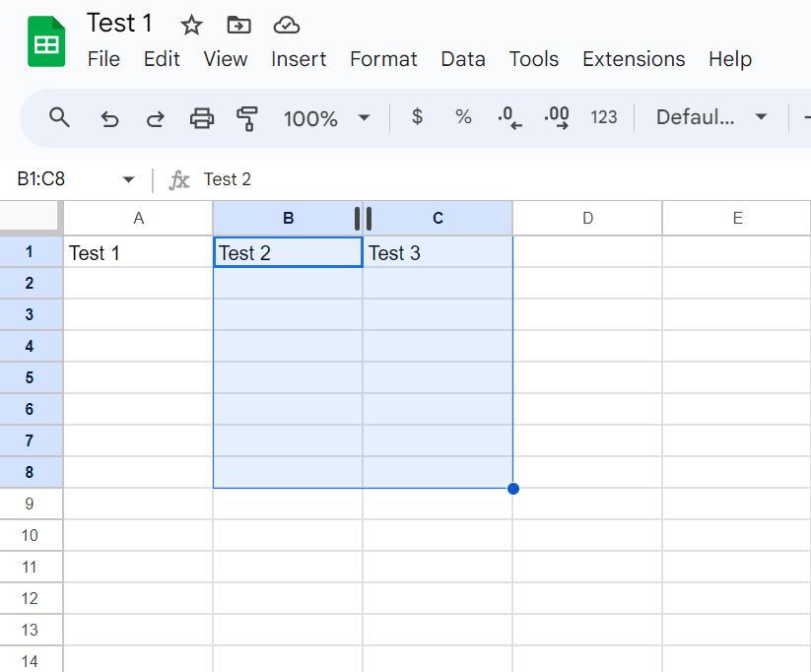
Task: Open the Extensions menu
Action: click(634, 59)
